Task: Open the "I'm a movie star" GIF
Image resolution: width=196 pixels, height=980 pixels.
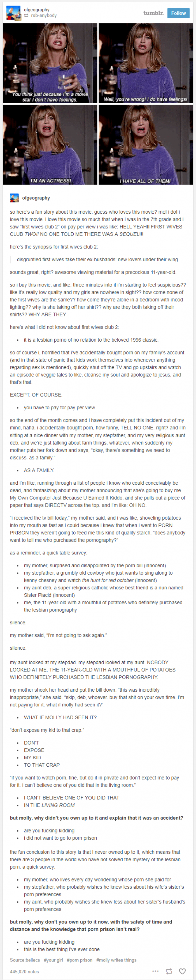Action: 50,63
